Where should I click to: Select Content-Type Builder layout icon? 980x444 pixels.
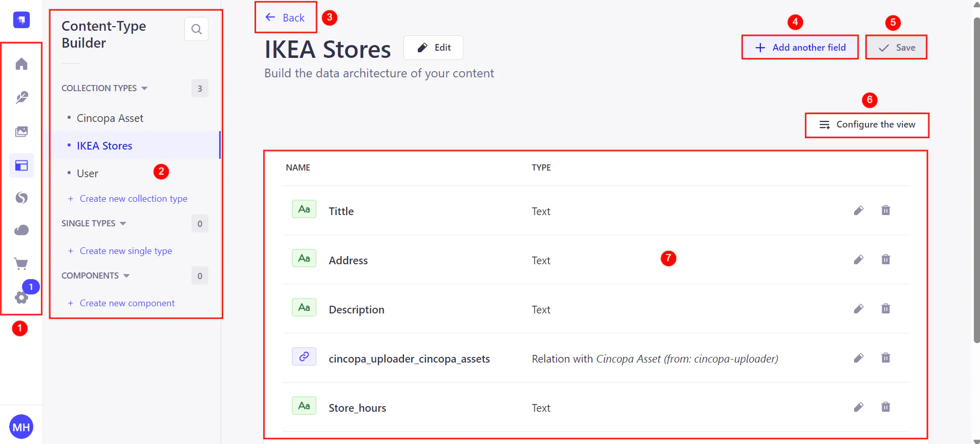click(22, 165)
